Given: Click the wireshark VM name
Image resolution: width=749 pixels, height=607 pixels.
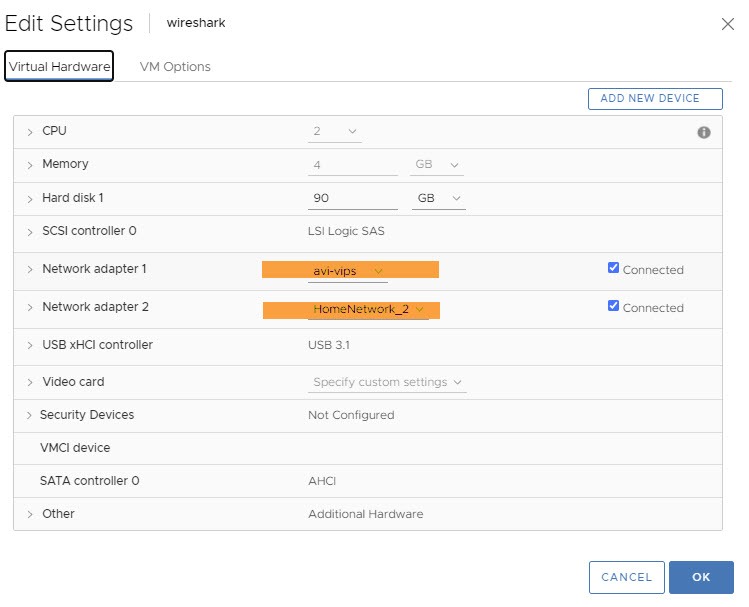Looking at the screenshot, I should (x=196, y=23).
